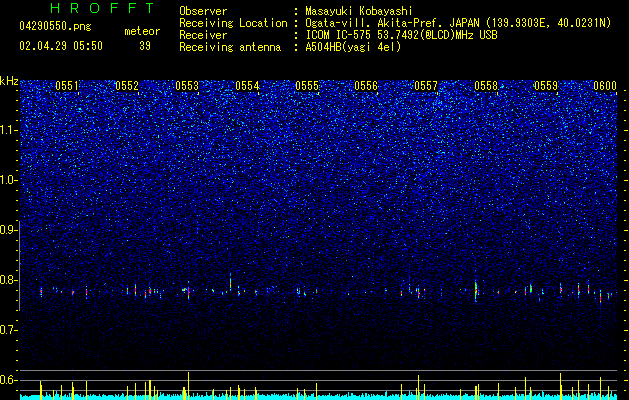Click the 0.7 kHz axis label

click(9, 330)
